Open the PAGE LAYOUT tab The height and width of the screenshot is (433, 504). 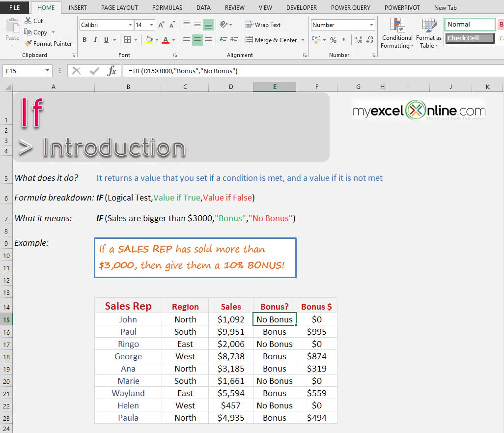(119, 8)
